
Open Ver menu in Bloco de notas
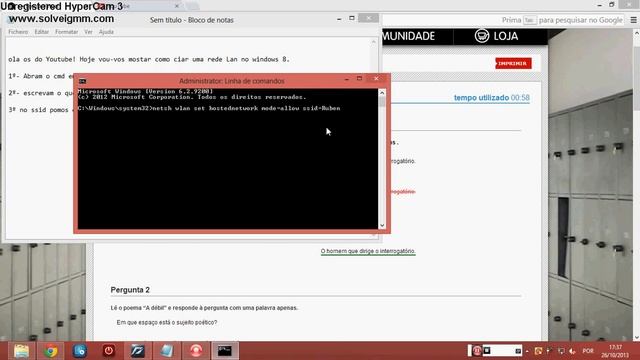88,32
